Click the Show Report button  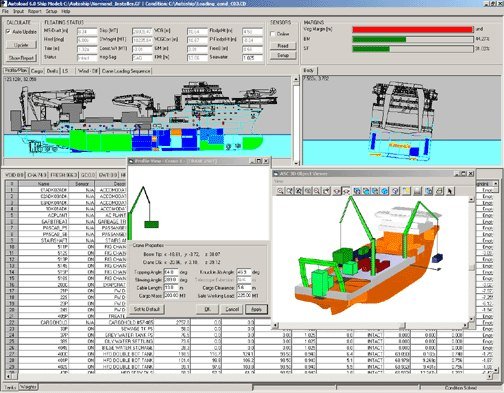(x=21, y=58)
